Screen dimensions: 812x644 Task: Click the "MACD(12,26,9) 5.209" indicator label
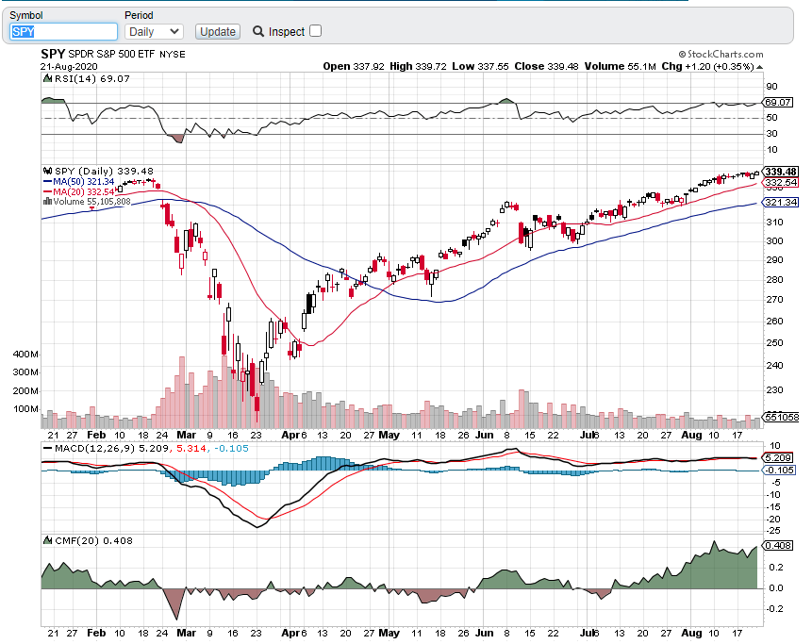[x=111, y=448]
